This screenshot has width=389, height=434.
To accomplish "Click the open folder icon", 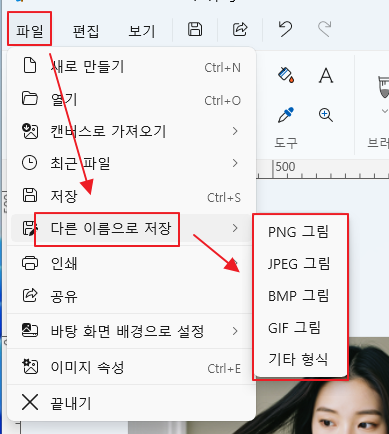I will [x=30, y=98].
